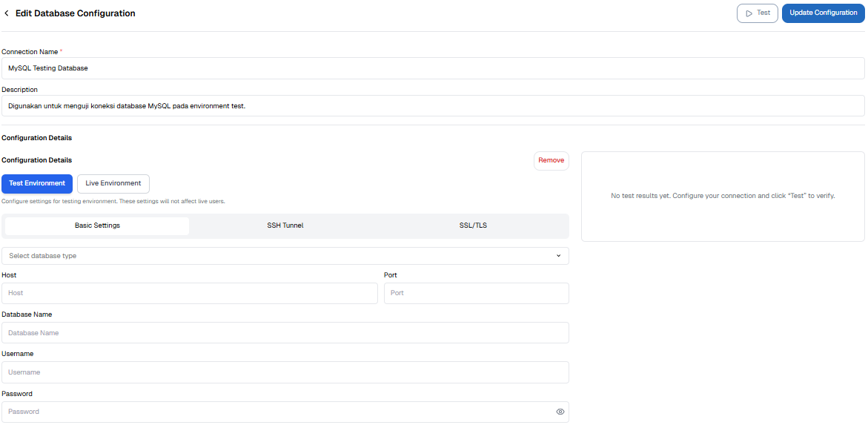Switch to Live Environment
This screenshot has height=425, width=868.
tap(113, 183)
